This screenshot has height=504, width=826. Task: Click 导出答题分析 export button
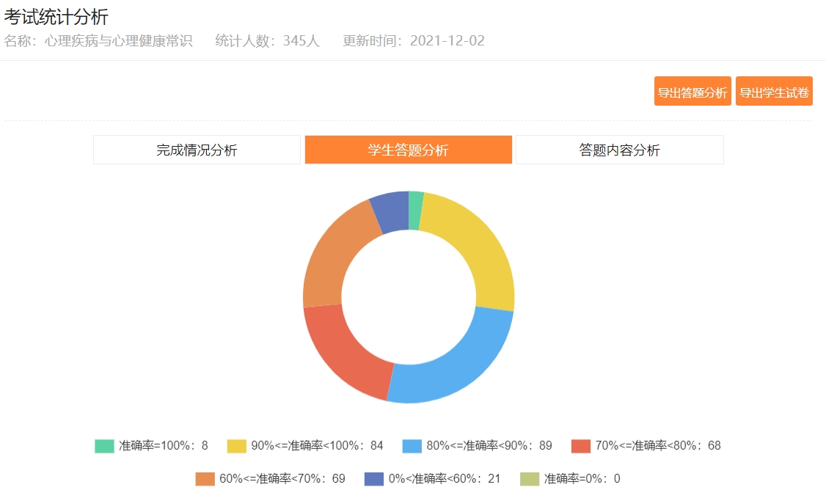[692, 92]
